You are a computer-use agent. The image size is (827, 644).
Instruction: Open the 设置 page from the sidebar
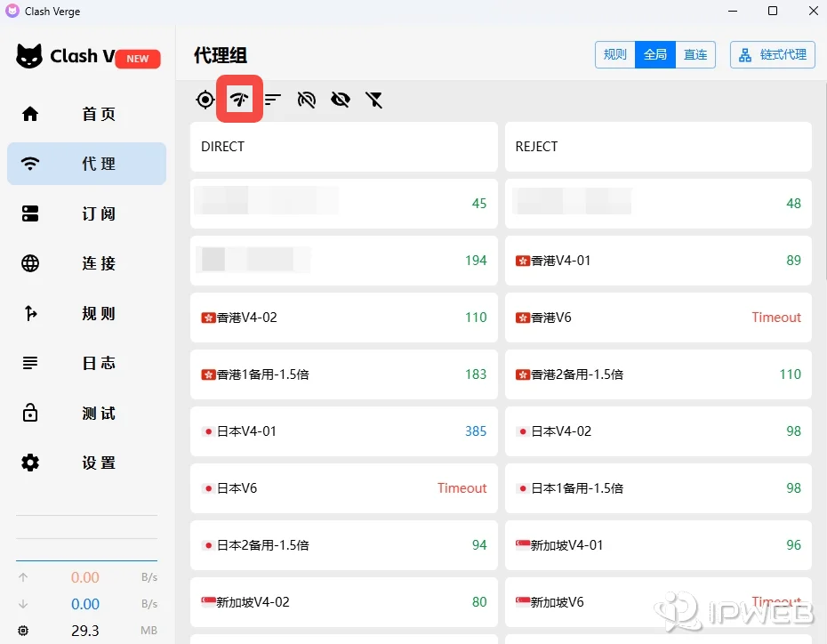[x=86, y=463]
